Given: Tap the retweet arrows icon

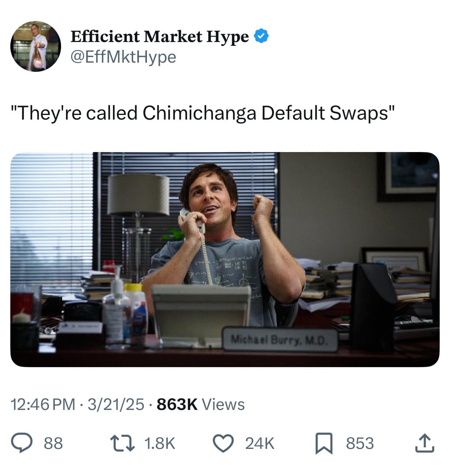Looking at the screenshot, I should [121, 444].
